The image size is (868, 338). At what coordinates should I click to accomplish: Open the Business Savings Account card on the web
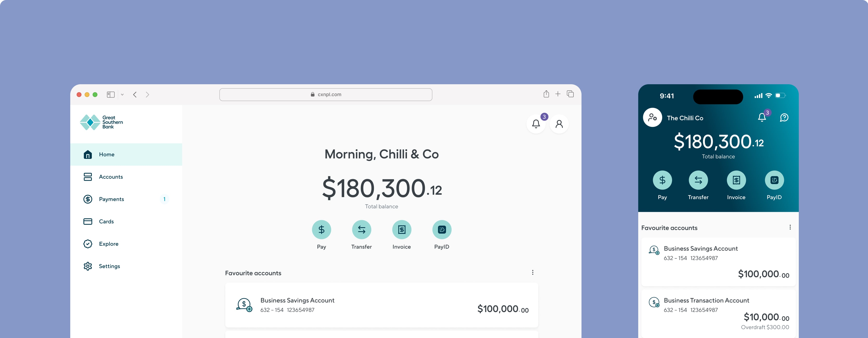pos(381,305)
